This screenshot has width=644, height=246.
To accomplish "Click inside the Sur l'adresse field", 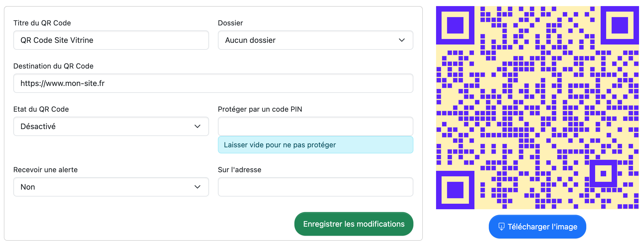I will pos(315,187).
